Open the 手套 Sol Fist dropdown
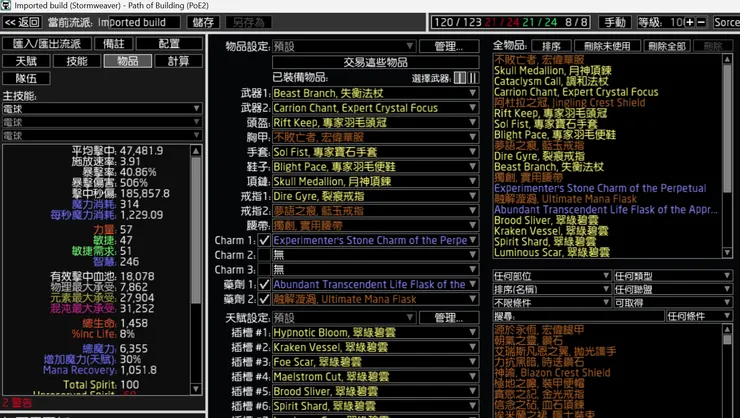This screenshot has width=740, height=418. coord(376,152)
